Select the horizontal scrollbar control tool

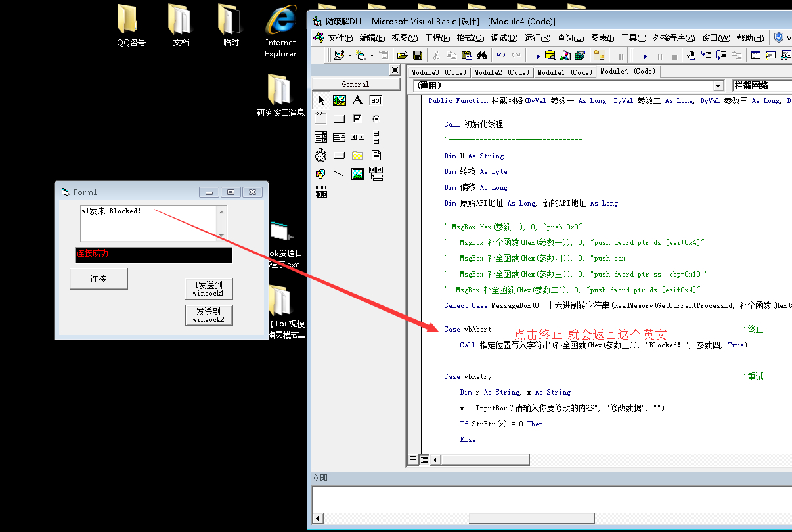click(357, 137)
